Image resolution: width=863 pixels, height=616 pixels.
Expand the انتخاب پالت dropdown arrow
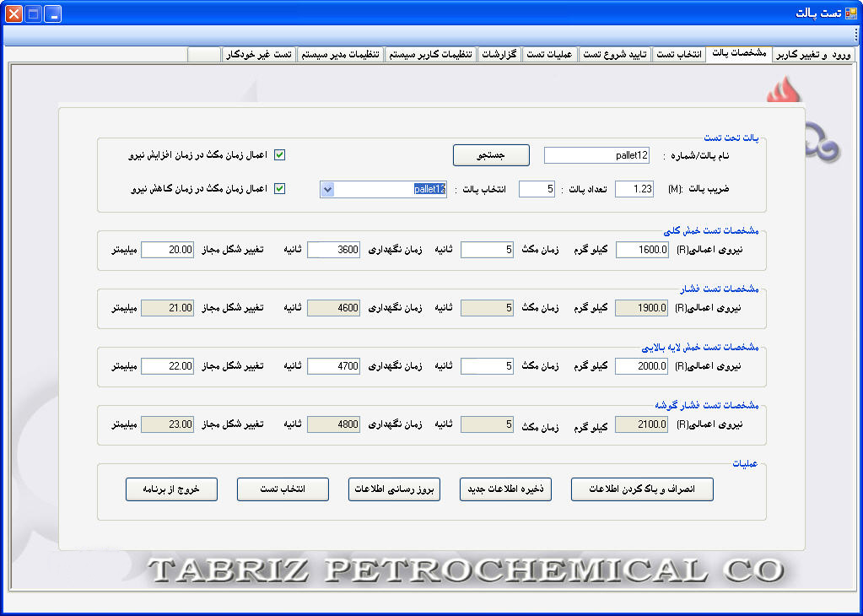(x=328, y=189)
